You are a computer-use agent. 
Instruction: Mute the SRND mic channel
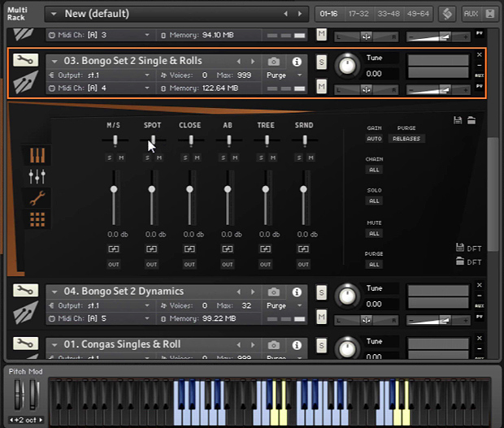311,158
